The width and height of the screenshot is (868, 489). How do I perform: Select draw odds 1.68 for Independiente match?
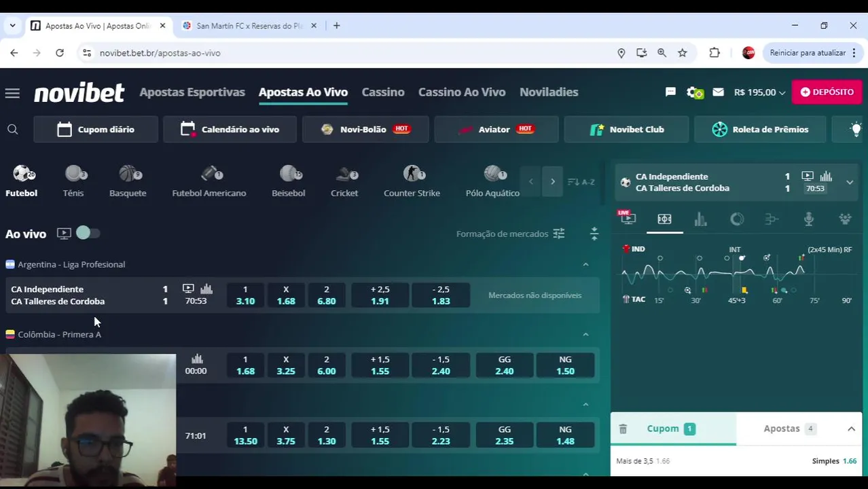click(x=286, y=295)
